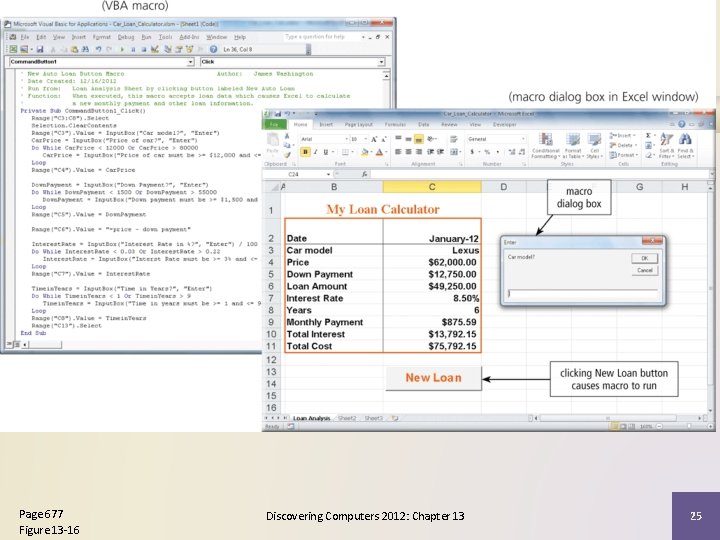
Task: Open the Run menu in VBA editor
Action: (146, 37)
